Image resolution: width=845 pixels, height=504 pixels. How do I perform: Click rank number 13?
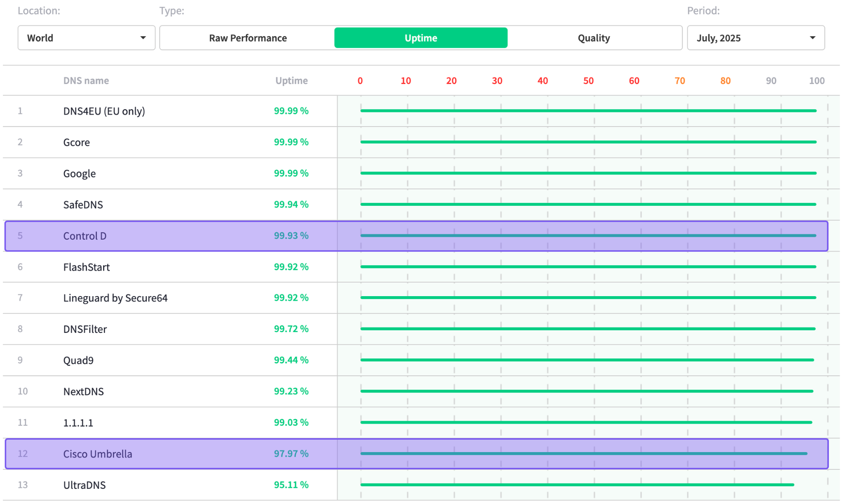23,485
